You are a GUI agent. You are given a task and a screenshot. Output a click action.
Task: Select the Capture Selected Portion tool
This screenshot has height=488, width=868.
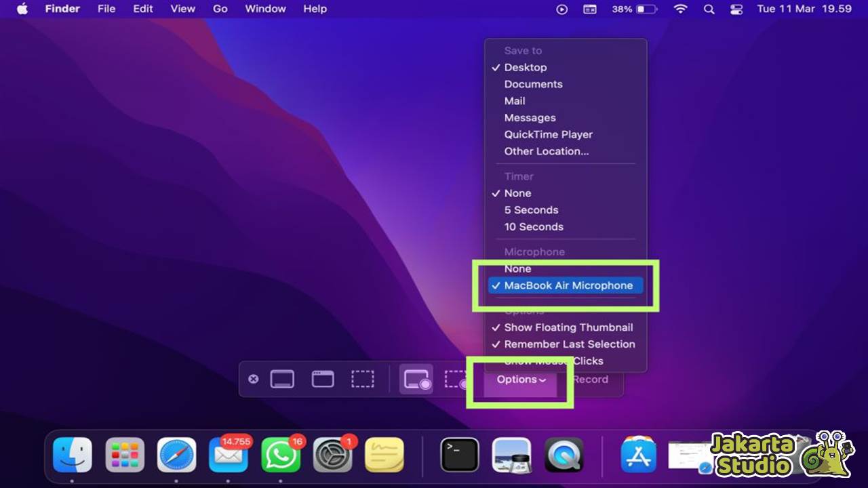[x=362, y=378]
